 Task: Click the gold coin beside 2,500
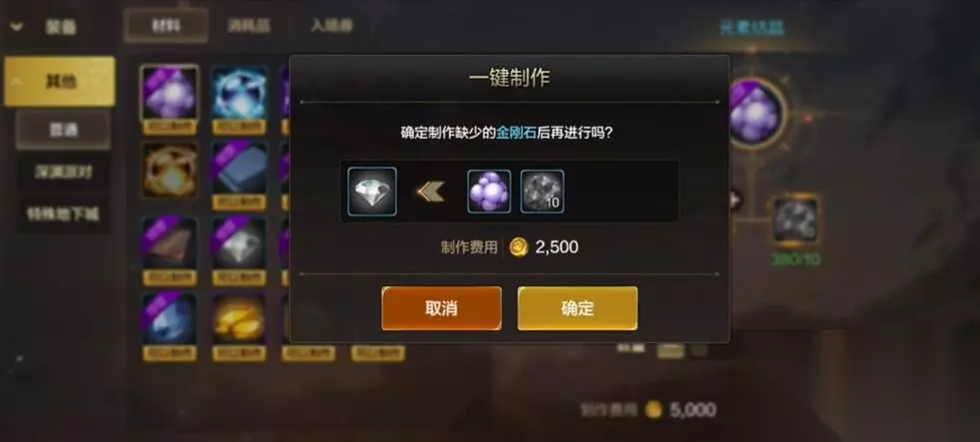pyautogui.click(x=519, y=247)
